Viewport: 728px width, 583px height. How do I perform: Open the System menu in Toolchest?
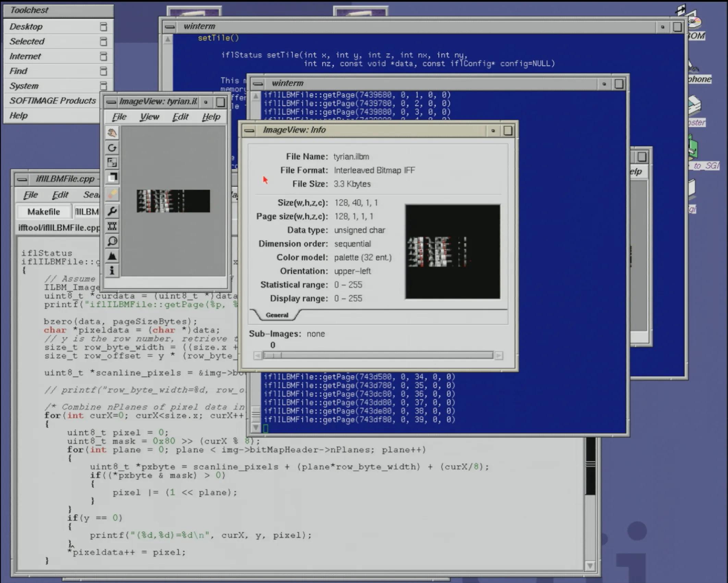click(x=58, y=85)
